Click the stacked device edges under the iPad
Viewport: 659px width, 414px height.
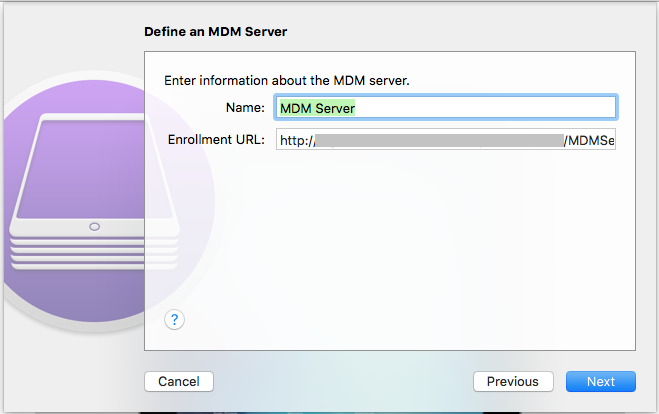coord(95,254)
